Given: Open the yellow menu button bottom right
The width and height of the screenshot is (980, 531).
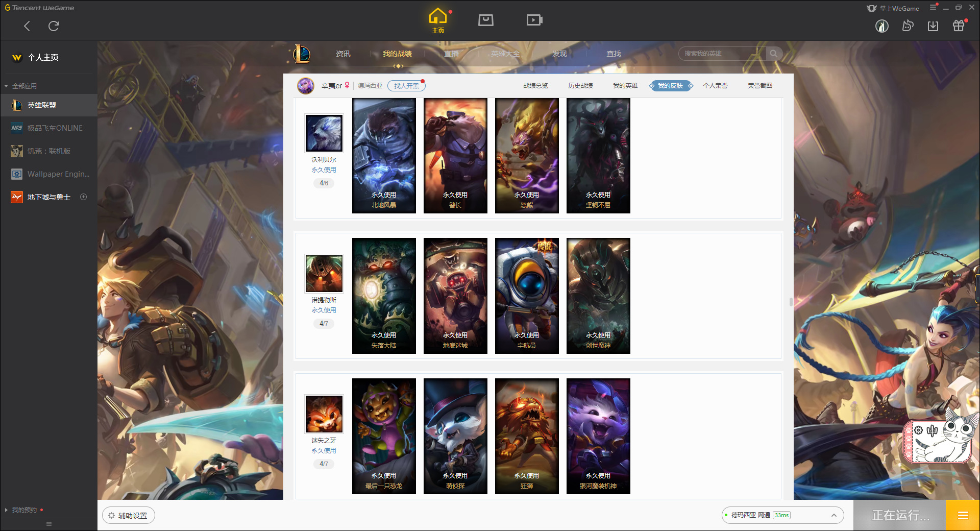Looking at the screenshot, I should (963, 516).
